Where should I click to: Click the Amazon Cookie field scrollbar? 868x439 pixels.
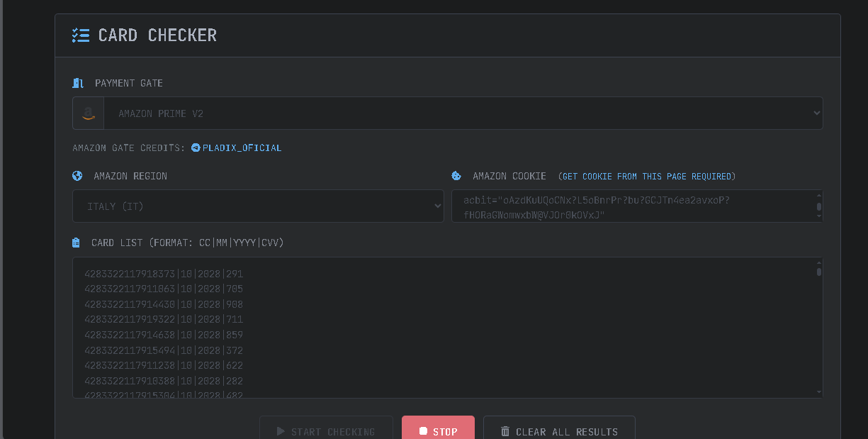pyautogui.click(x=819, y=207)
